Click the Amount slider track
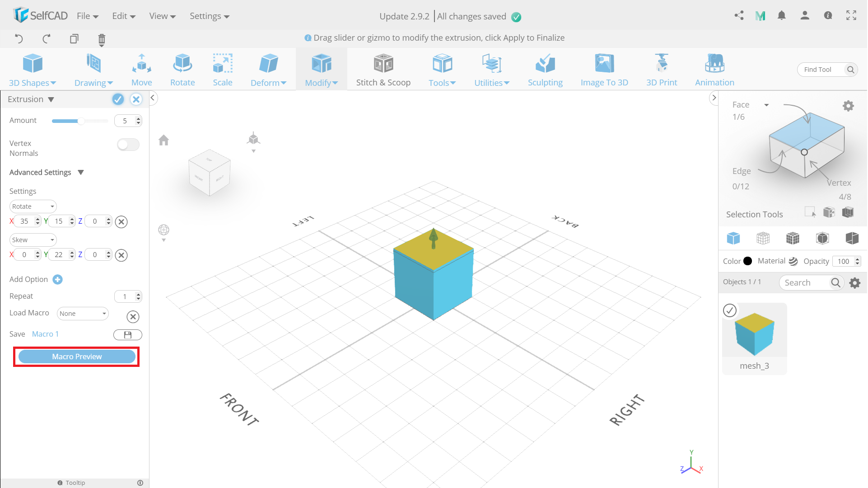The width and height of the screenshot is (868, 488). point(80,121)
